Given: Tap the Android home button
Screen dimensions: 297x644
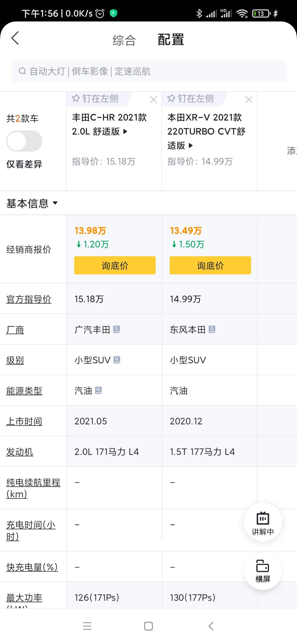Looking at the screenshot, I should click(x=148, y=626).
